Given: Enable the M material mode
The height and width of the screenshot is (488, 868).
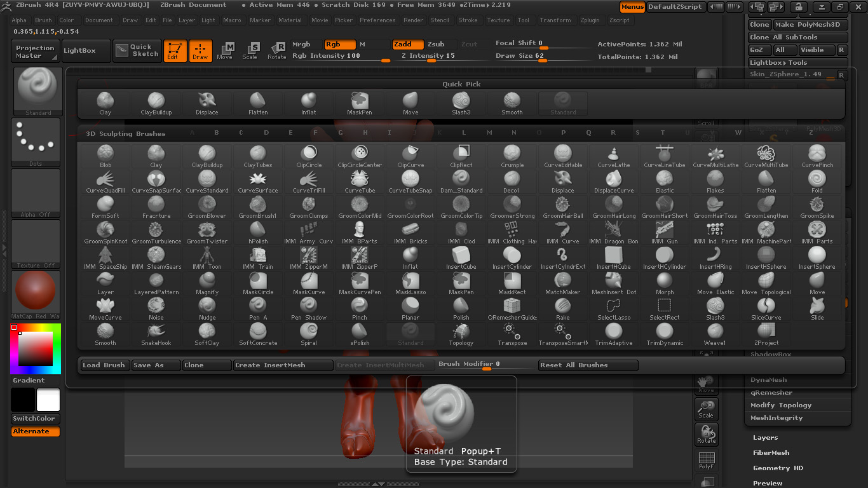Looking at the screenshot, I should (x=372, y=44).
